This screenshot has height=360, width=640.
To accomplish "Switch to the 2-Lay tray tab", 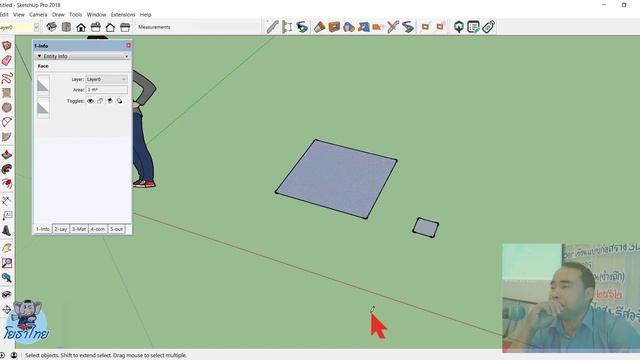I will [x=61, y=229].
